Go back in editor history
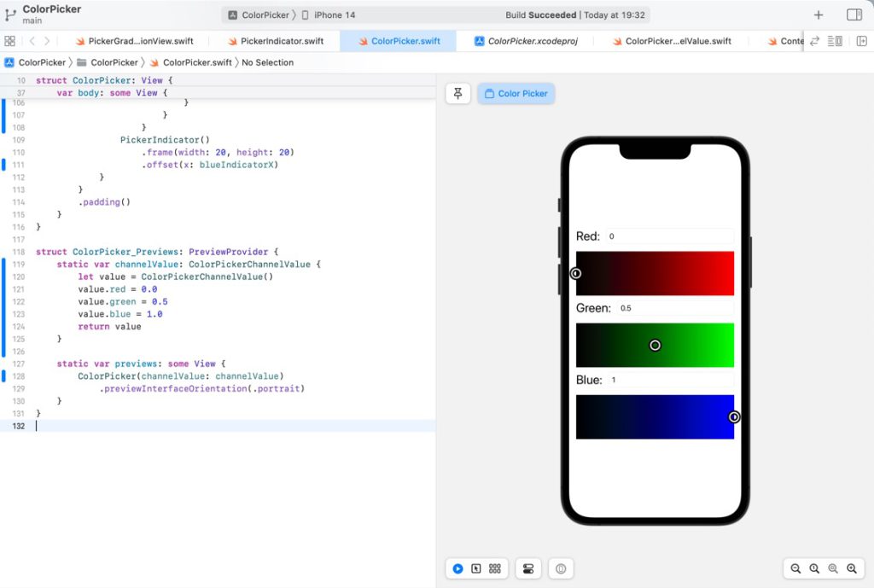Screen dimensions: 874x588 (x=32, y=41)
